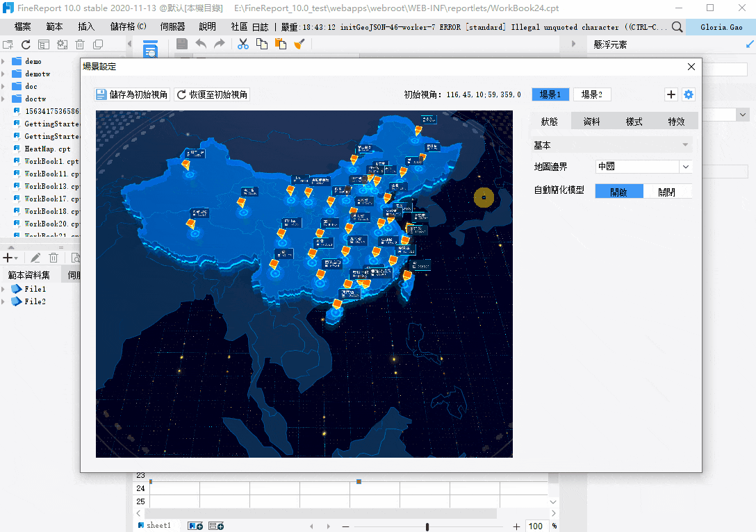Expand the demo folder in file tree
This screenshot has height=532, width=756.
(3, 61)
